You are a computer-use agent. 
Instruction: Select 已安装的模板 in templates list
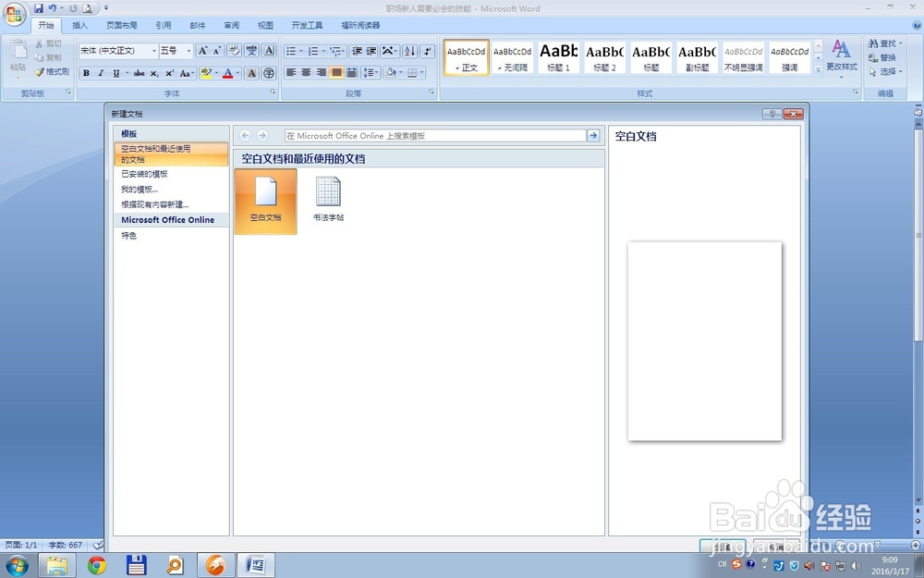click(x=144, y=174)
